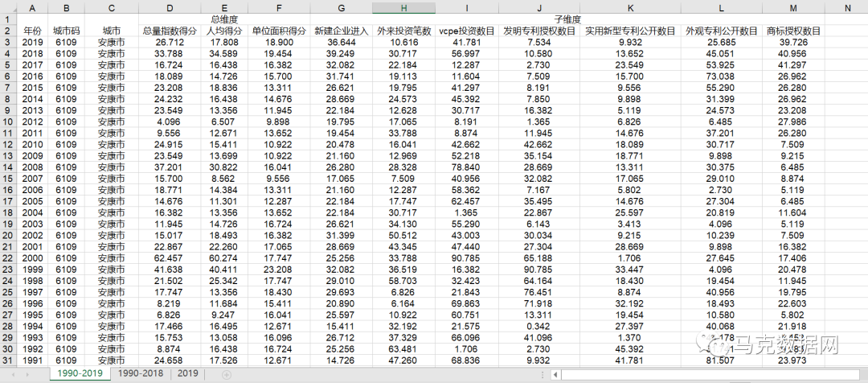Select the 城市码 header cell
Viewport: 868px width, 383px height.
[67, 31]
